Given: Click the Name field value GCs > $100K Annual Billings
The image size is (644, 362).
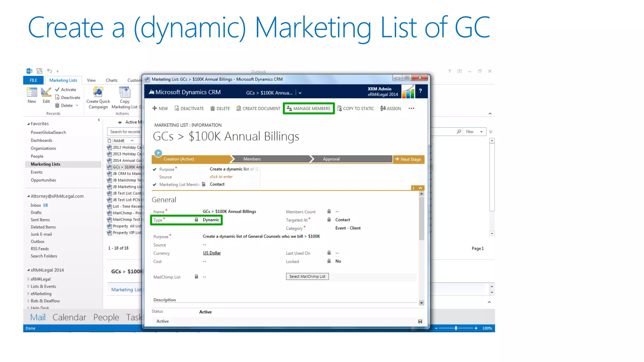Looking at the screenshot, I should coord(229,211).
